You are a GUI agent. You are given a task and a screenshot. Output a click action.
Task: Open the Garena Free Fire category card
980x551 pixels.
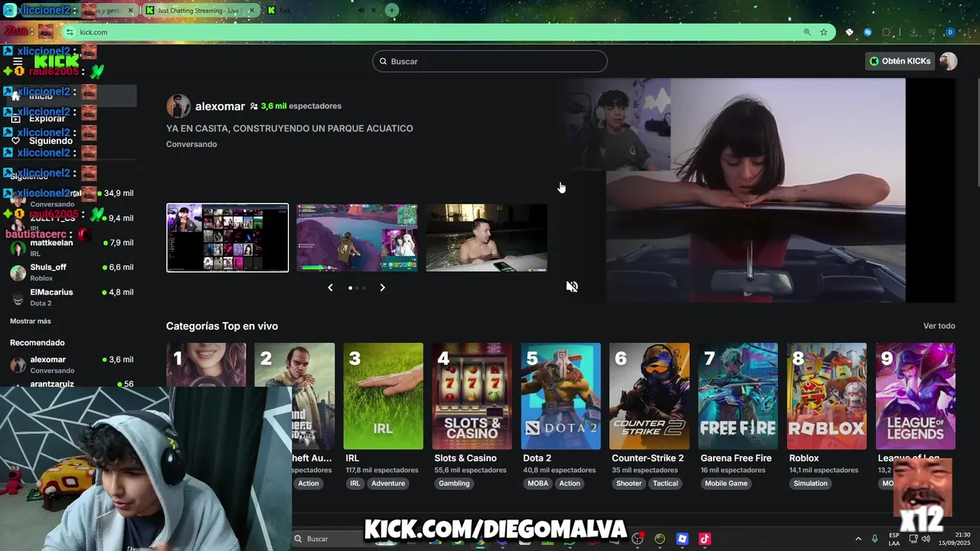point(738,396)
